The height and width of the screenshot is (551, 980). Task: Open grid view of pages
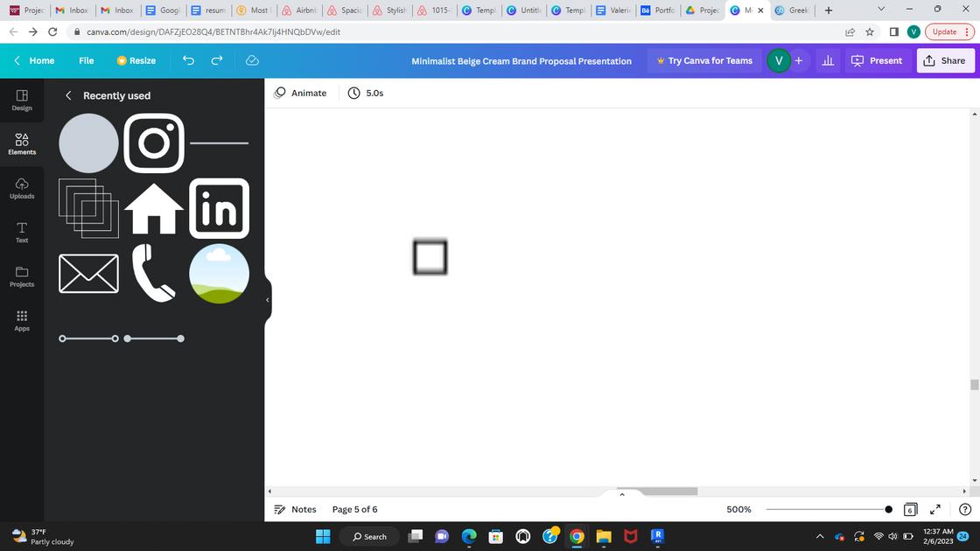pos(911,509)
